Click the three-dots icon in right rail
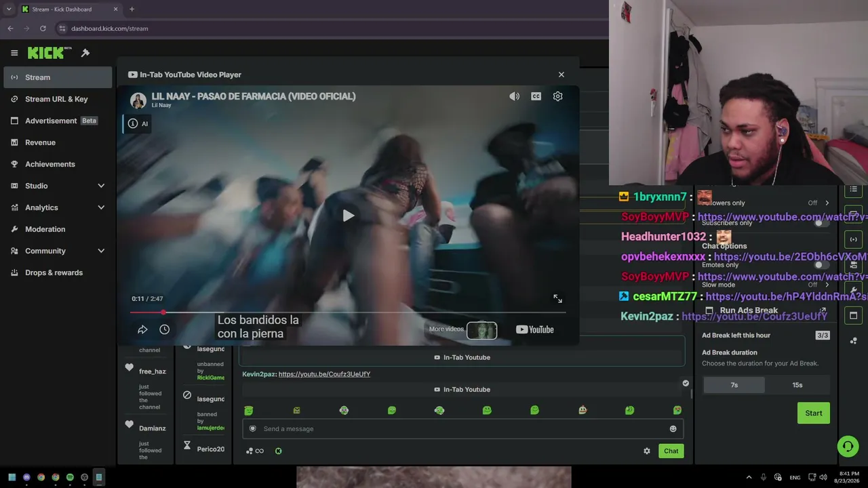Image resolution: width=868 pixels, height=488 pixels. point(854,340)
